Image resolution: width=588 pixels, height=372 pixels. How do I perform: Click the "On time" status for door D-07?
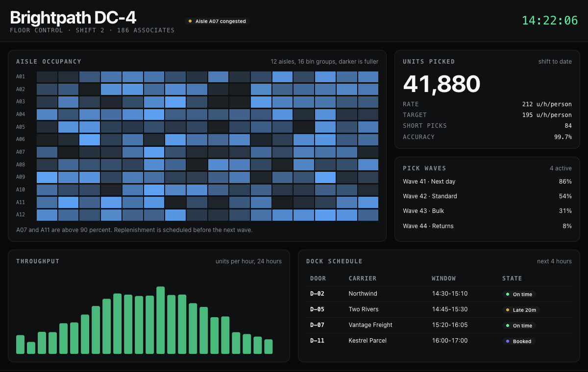click(x=519, y=325)
